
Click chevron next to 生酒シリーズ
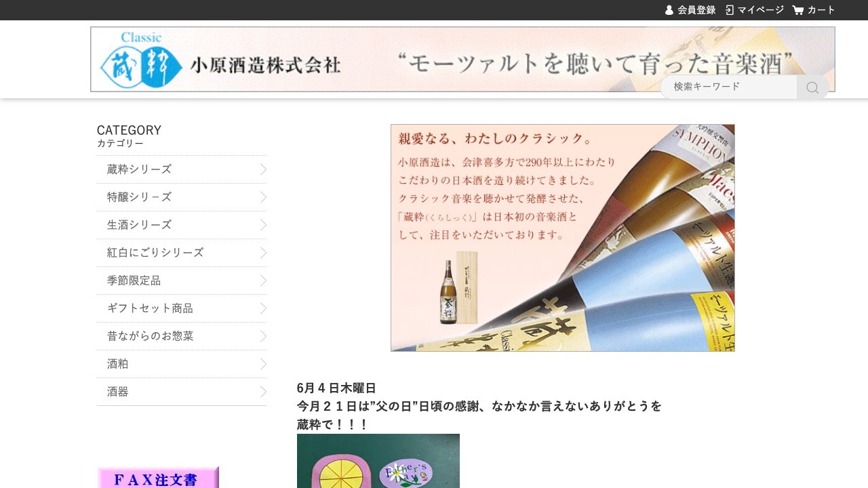(x=263, y=225)
